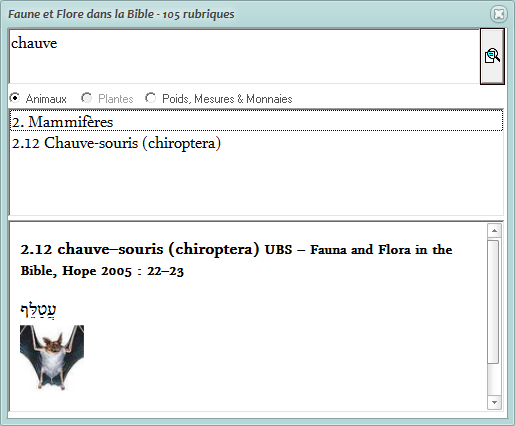Click the article scrollbar up arrow
The image size is (515, 426).
494,231
